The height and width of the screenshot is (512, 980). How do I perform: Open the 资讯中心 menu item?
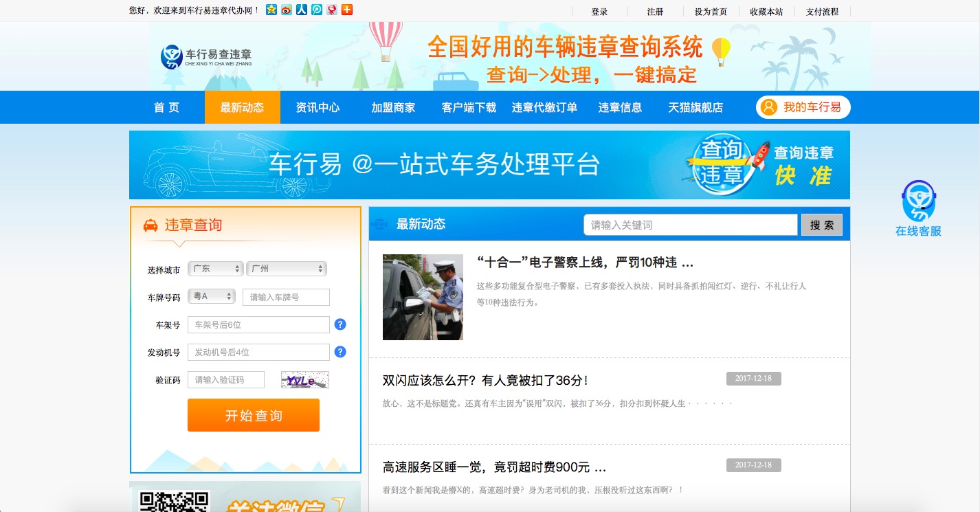[317, 107]
